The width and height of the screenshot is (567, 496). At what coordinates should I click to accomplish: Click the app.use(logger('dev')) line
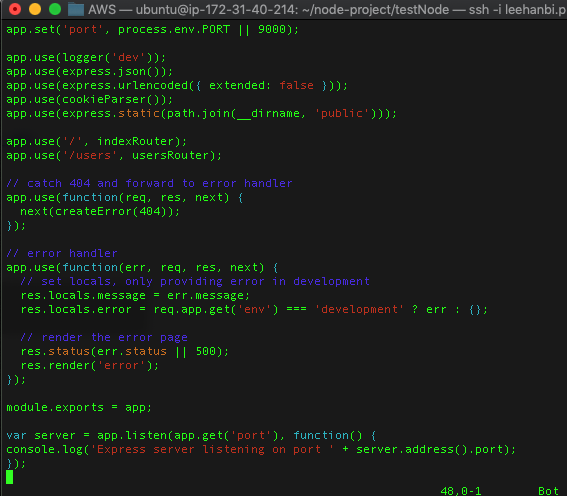[86, 57]
